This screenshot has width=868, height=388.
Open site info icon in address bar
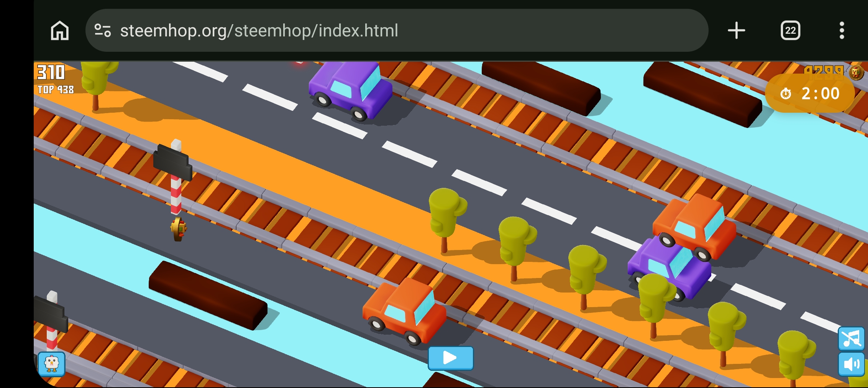pos(103,31)
